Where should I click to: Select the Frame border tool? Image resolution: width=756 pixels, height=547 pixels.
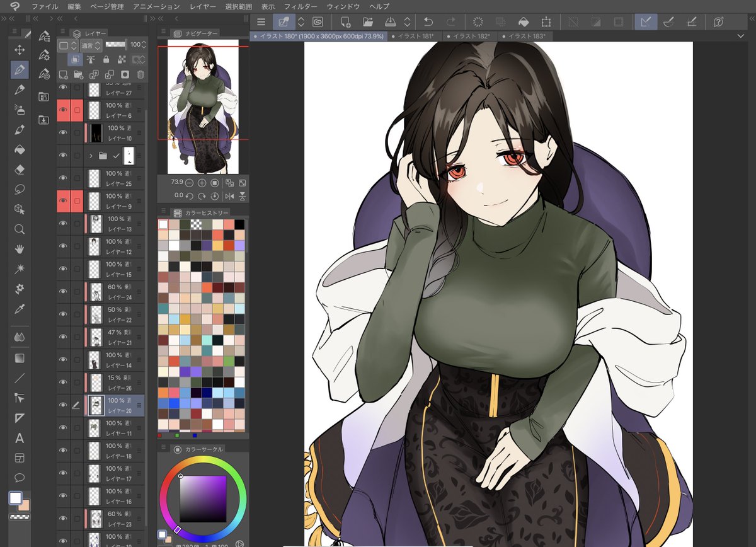pyautogui.click(x=20, y=458)
